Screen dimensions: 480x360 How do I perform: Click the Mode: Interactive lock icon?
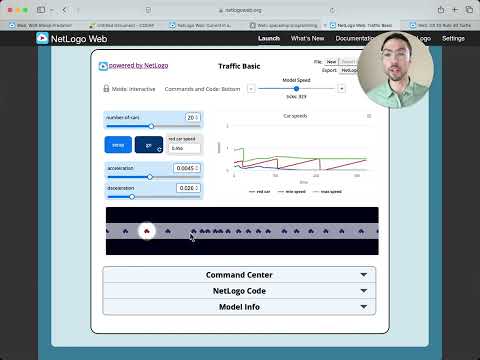point(106,89)
